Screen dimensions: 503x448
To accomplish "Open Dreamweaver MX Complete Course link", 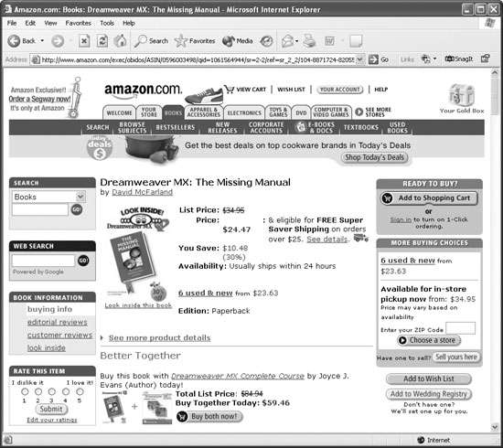I will 238,376.
